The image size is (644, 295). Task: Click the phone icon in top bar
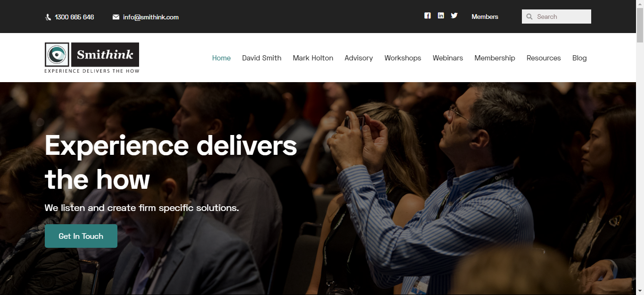pyautogui.click(x=48, y=17)
